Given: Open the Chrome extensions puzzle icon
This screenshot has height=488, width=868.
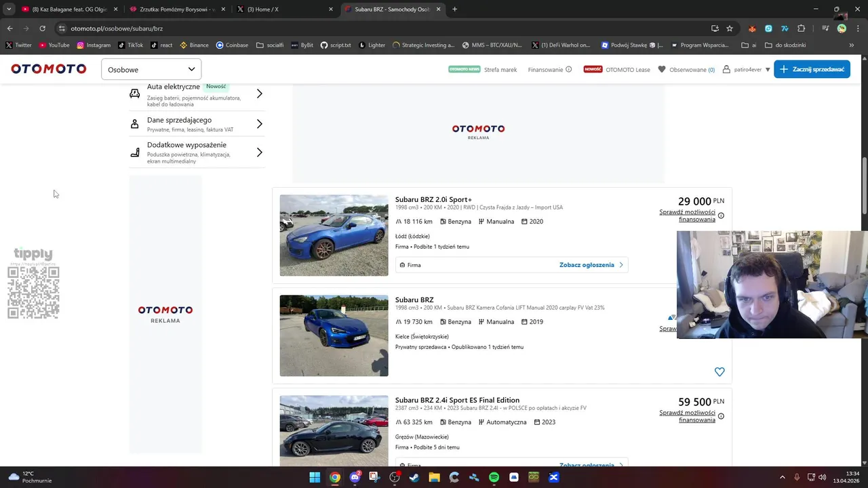Looking at the screenshot, I should coord(802,28).
